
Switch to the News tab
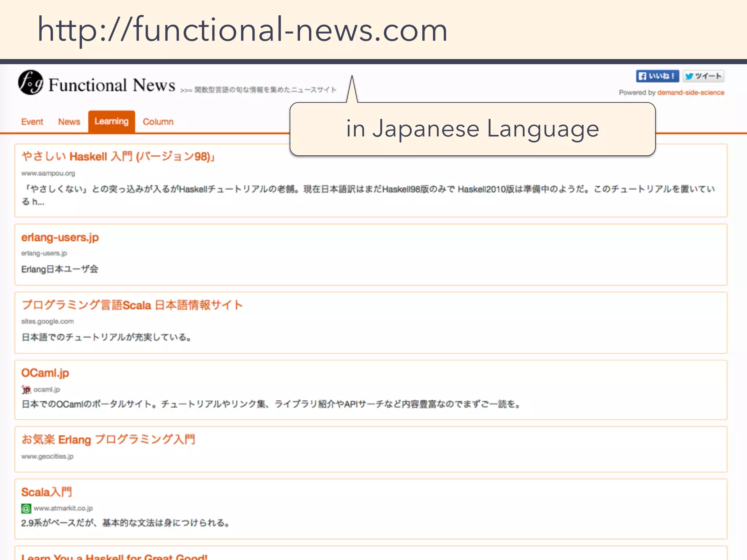(69, 122)
